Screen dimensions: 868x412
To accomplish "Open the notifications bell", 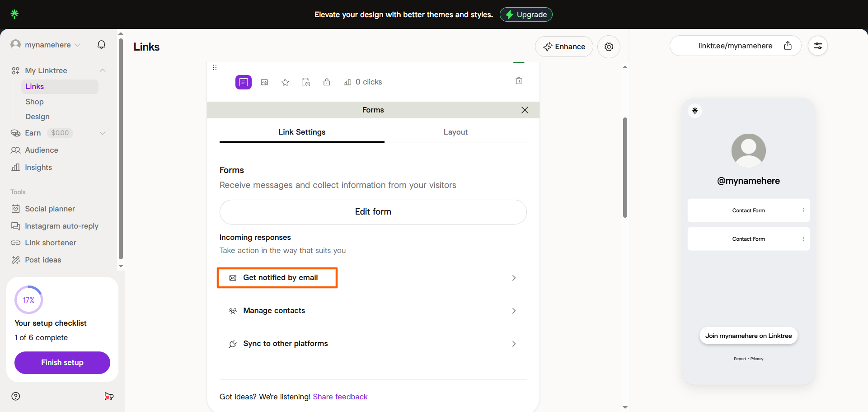I will pyautogui.click(x=102, y=44).
